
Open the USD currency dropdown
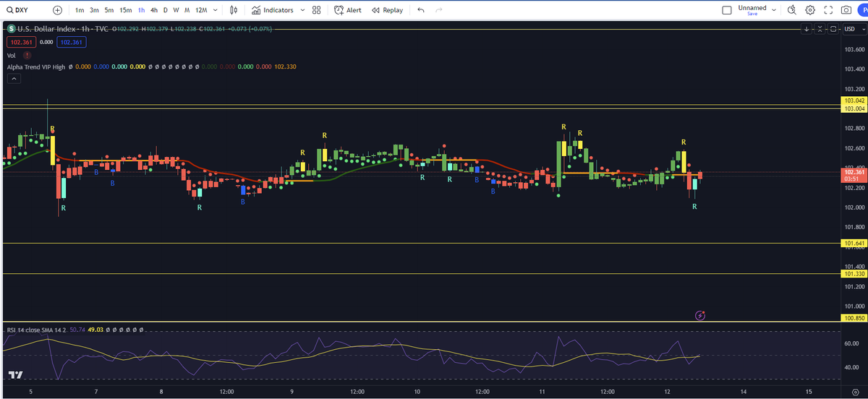pos(854,29)
